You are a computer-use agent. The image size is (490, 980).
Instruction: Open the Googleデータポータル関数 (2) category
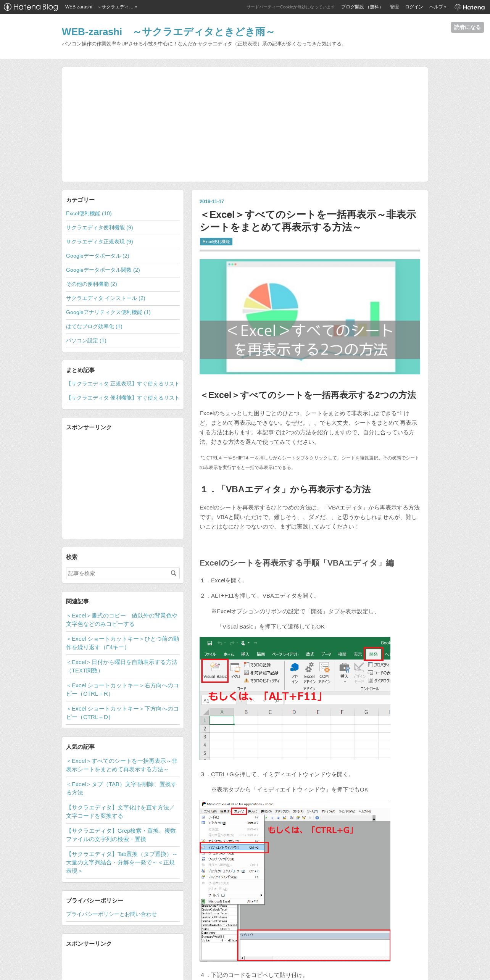103,270
